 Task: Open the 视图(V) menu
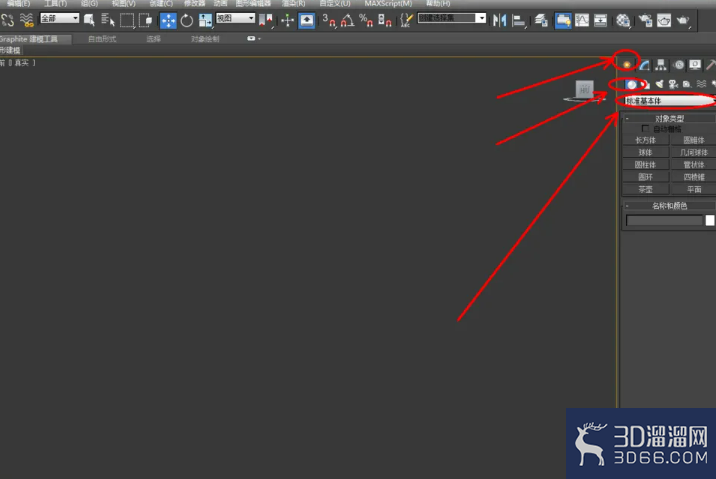124,4
